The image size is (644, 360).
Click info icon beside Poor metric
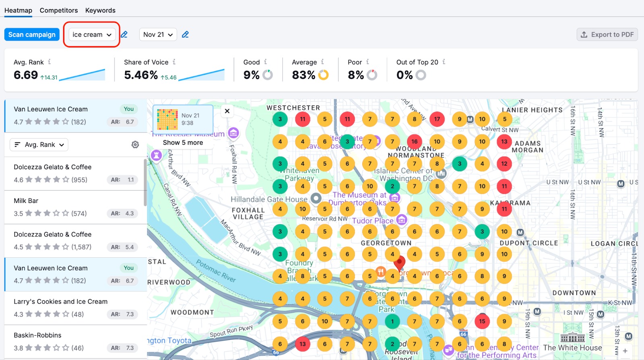coord(367,62)
